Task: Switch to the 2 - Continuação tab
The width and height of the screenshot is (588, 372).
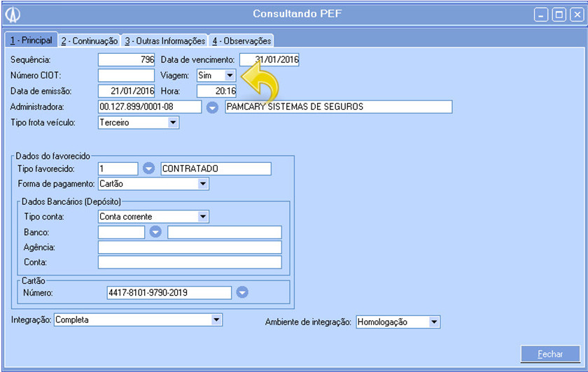Action: 89,41
